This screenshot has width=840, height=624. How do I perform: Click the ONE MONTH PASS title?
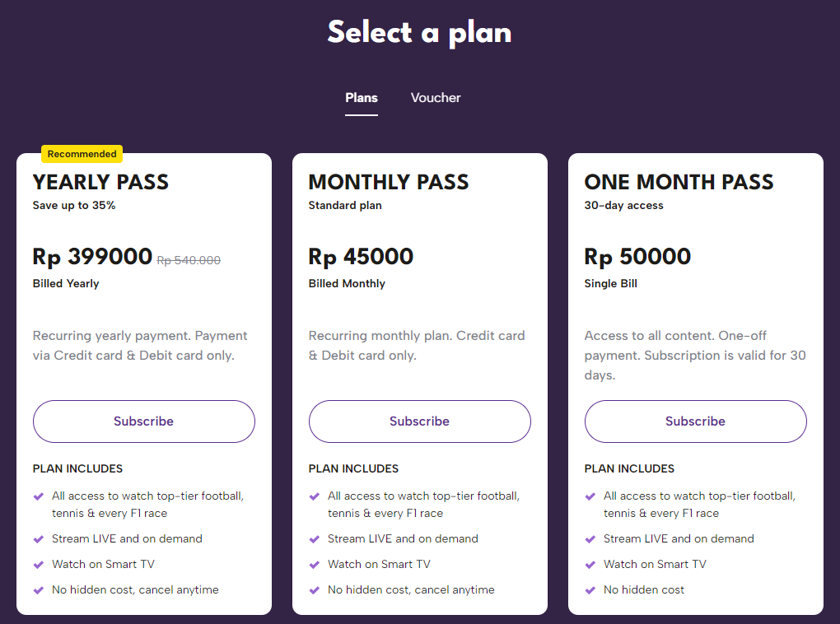tap(679, 183)
